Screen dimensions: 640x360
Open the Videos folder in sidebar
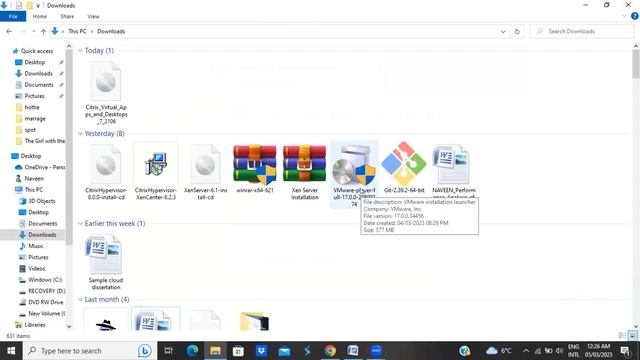(x=37, y=269)
